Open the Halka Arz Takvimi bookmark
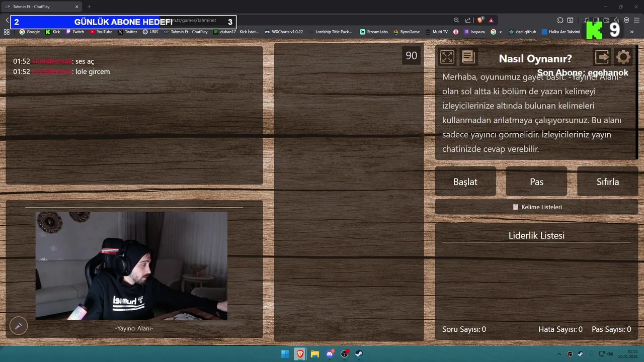Viewport: 644px width, 362px height. tap(560, 32)
